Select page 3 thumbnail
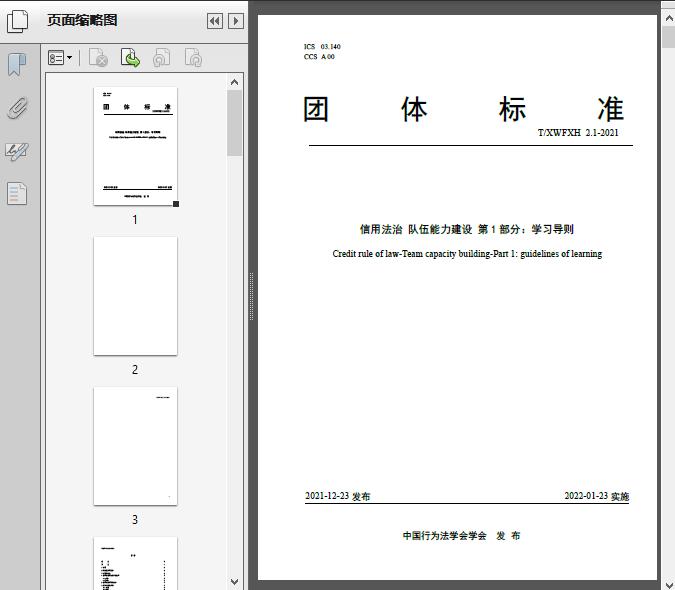The image size is (675, 590). click(135, 446)
